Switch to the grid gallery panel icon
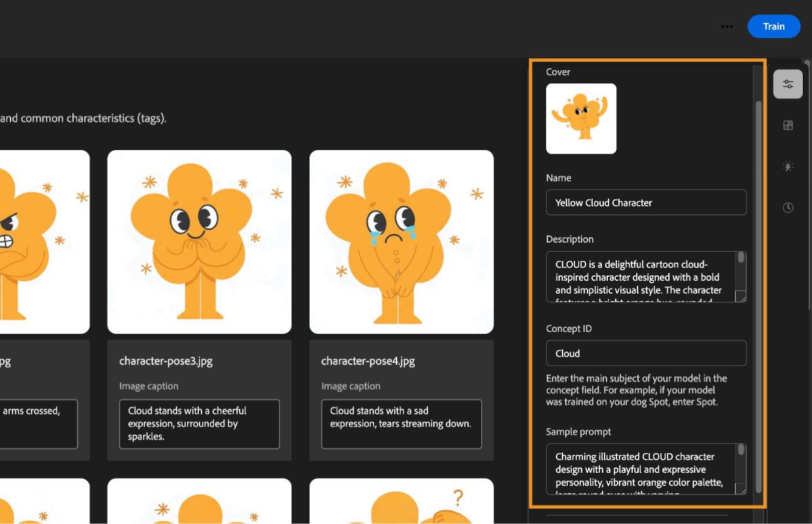The image size is (812, 524). pos(788,125)
